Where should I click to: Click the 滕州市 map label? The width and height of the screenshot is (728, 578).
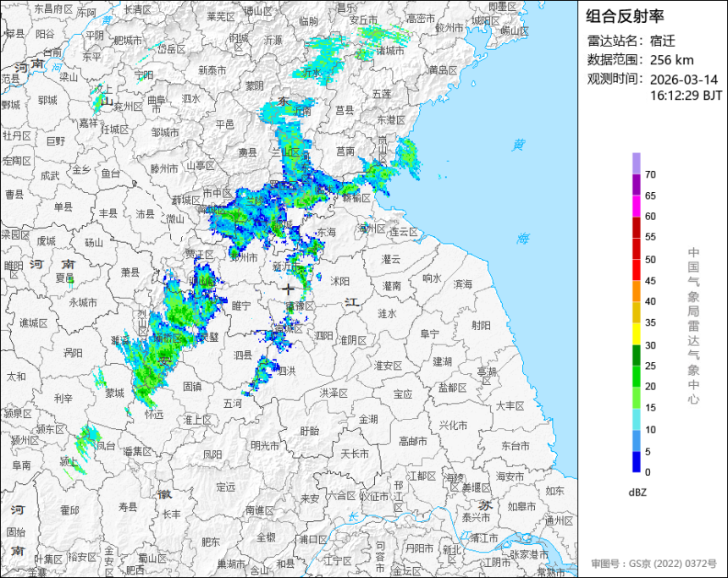click(x=164, y=169)
